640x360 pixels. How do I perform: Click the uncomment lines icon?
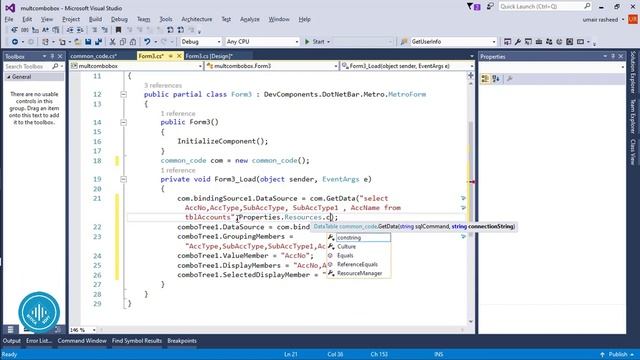(104, 30)
